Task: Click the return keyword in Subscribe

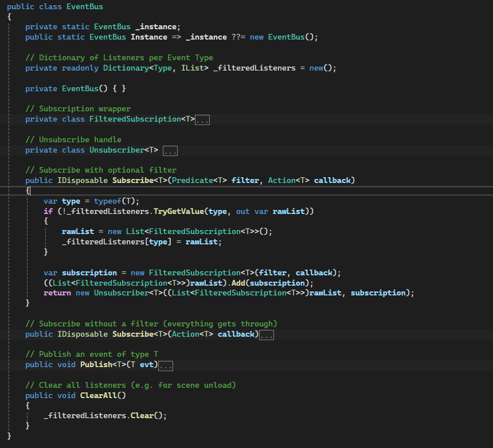Action: click(x=57, y=293)
